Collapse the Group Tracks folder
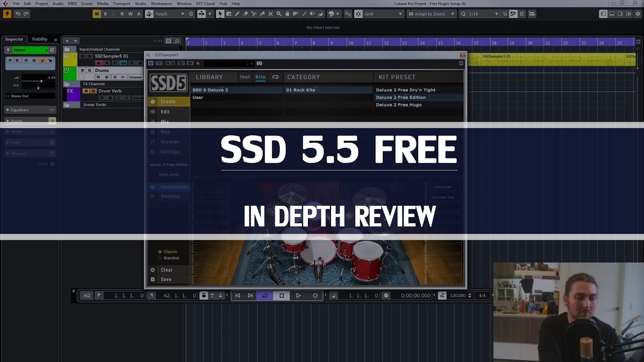The image size is (644, 362). (66, 105)
